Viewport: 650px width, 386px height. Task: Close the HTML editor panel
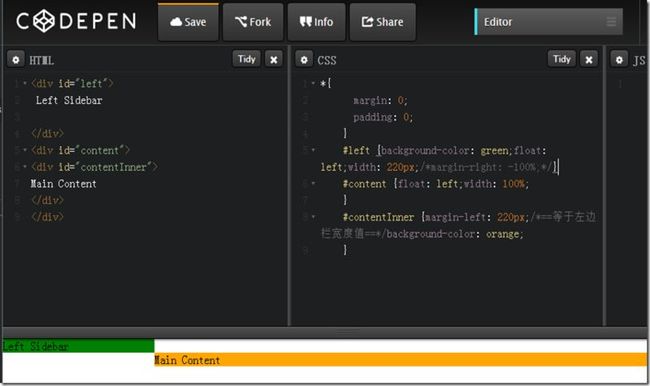click(x=274, y=60)
